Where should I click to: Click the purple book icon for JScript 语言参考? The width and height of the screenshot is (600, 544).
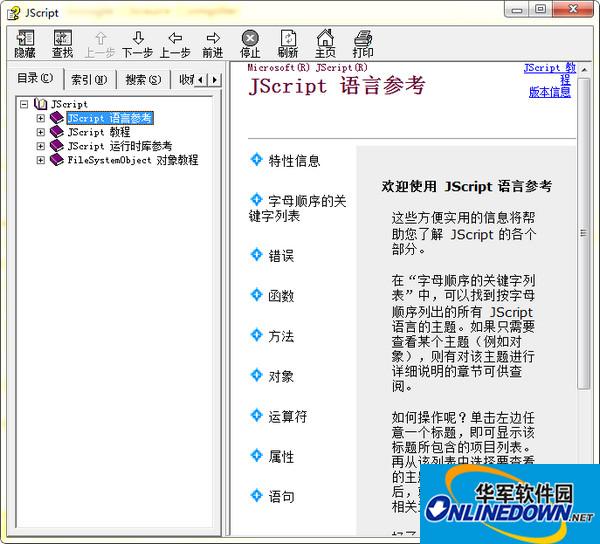tap(57, 118)
